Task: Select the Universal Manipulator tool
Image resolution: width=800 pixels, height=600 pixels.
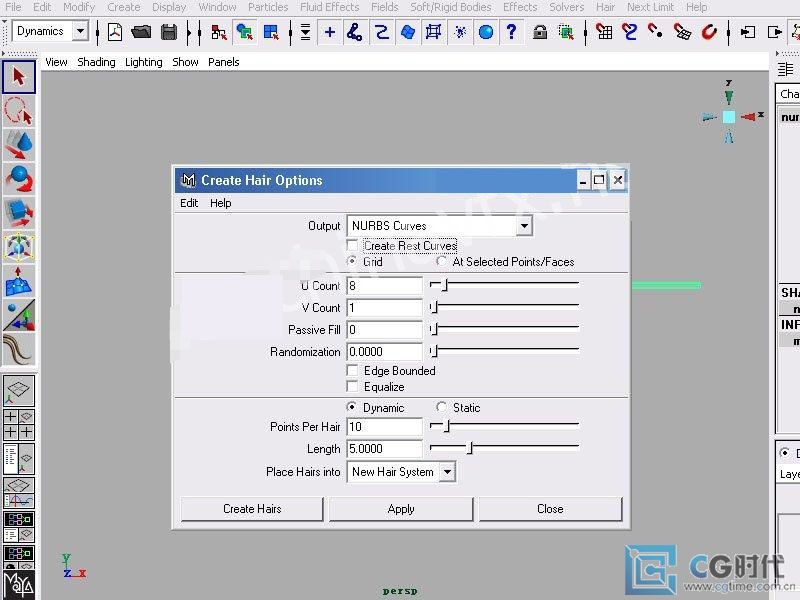Action: tap(19, 247)
